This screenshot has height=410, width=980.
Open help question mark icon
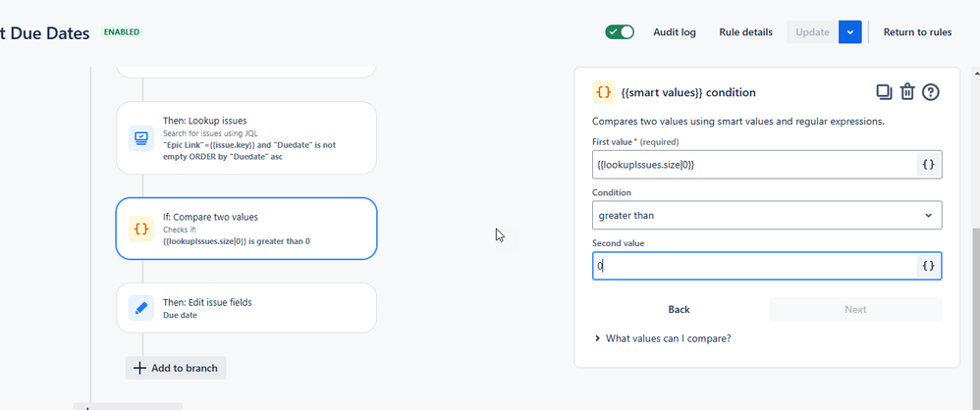pos(931,92)
